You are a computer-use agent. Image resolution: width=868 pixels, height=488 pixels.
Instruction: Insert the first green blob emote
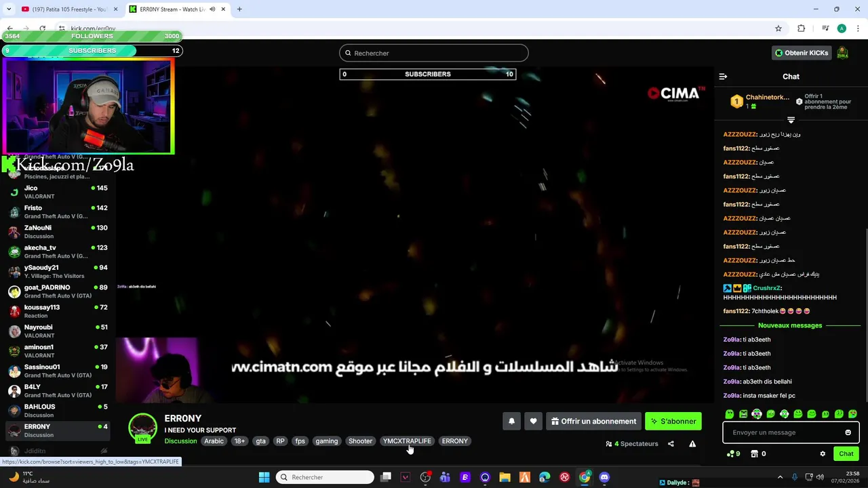pos(730,413)
